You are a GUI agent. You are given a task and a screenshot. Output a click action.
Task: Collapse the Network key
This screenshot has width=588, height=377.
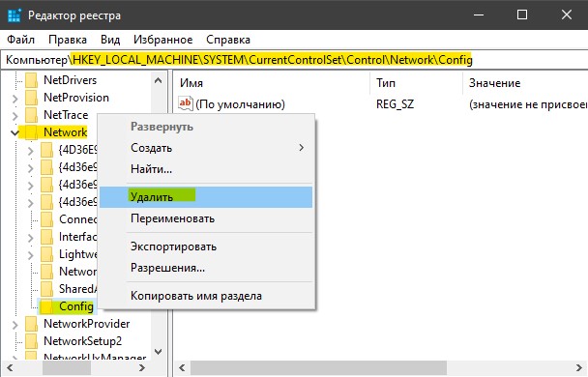click(15, 132)
